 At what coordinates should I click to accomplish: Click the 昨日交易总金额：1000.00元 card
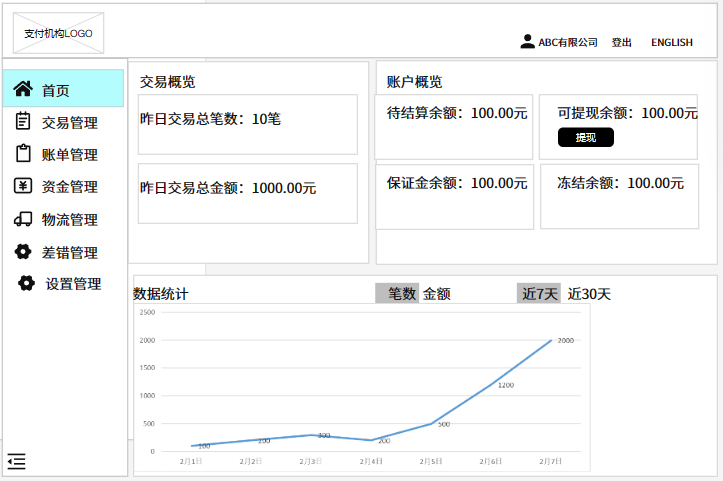point(248,194)
